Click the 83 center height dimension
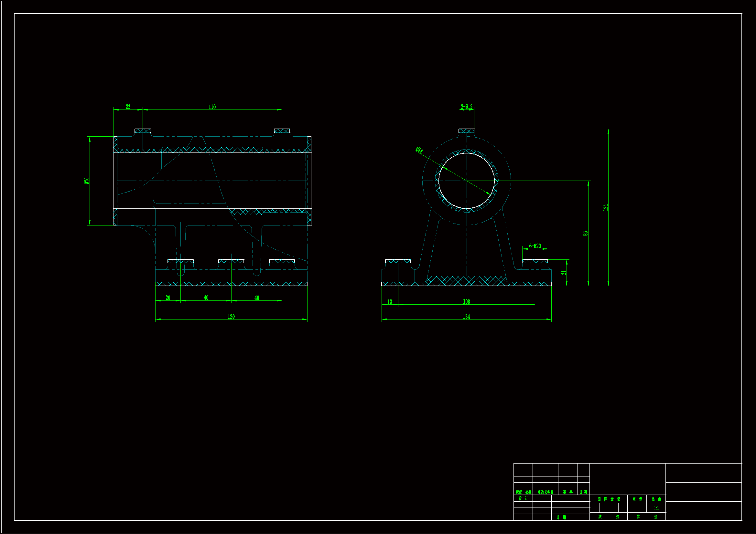The height and width of the screenshot is (534, 756). click(x=585, y=233)
